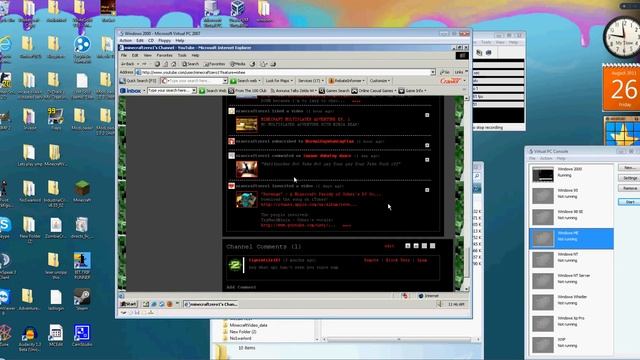Click the Go button beside address bar

click(445, 72)
